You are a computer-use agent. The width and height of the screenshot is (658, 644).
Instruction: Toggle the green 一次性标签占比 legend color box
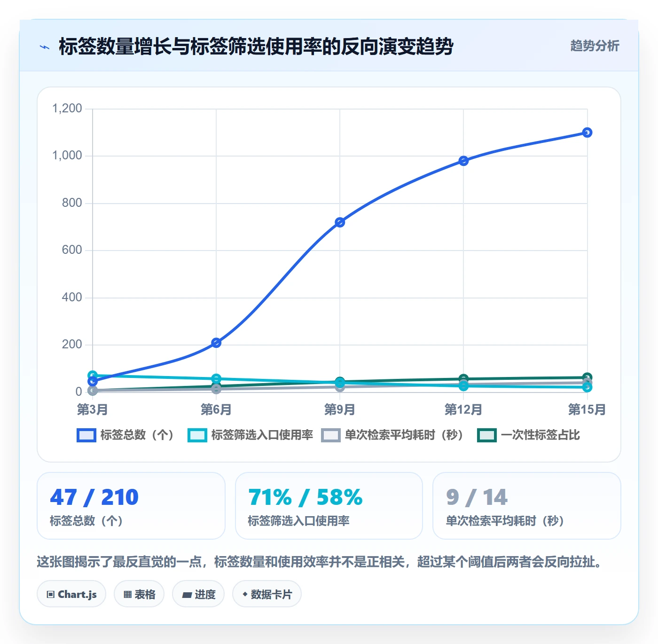pos(486,435)
